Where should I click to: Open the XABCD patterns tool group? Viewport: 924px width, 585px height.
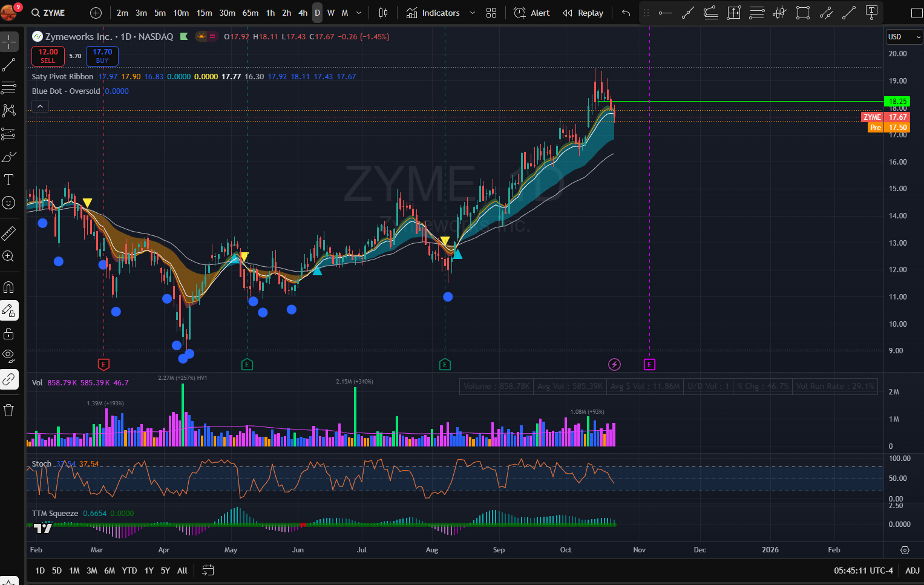click(x=9, y=111)
